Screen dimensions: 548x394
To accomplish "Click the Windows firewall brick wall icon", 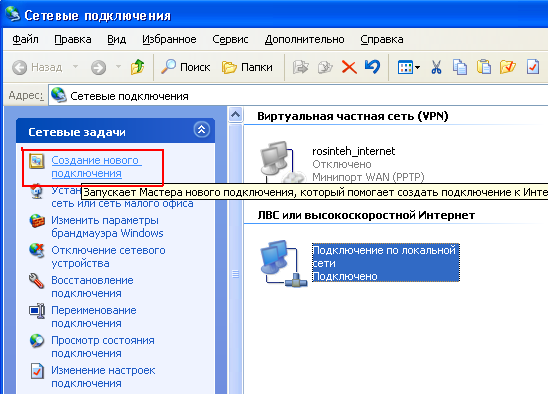I will (37, 221).
